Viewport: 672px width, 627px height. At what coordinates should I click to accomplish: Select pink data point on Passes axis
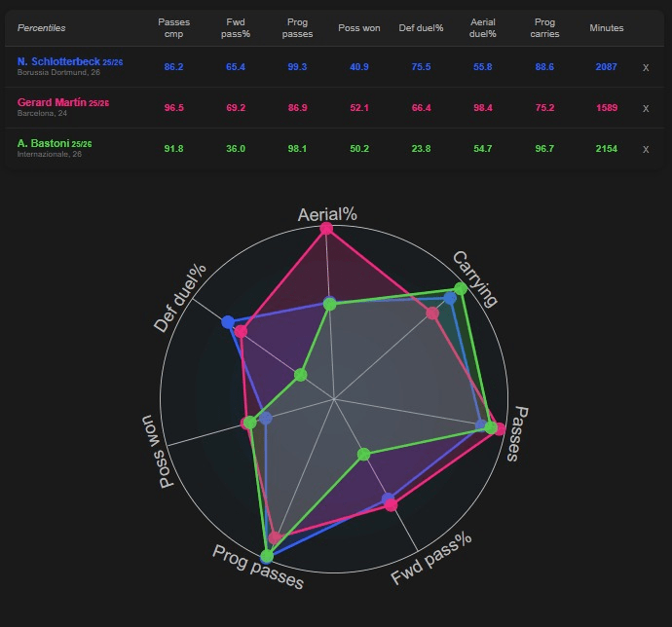point(500,428)
